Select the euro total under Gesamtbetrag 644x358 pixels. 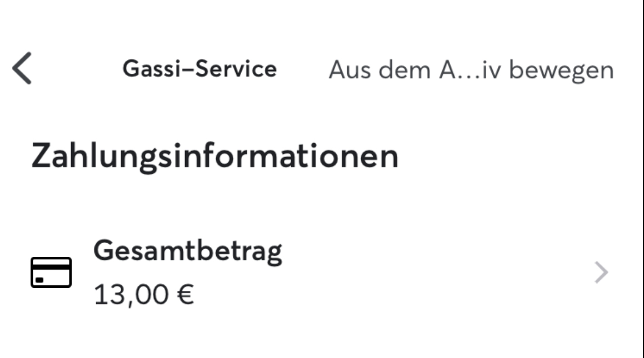[144, 294]
